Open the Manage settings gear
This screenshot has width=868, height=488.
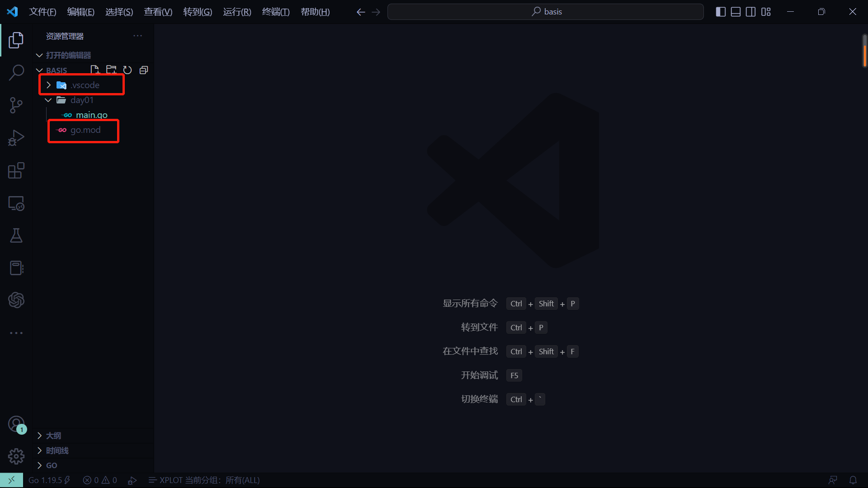click(16, 456)
